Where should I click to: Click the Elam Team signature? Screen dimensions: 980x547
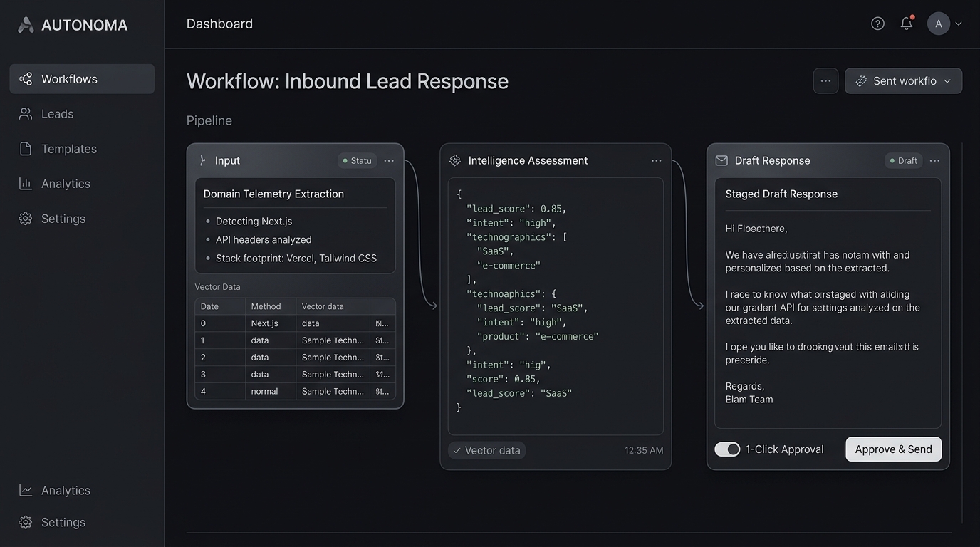click(749, 400)
